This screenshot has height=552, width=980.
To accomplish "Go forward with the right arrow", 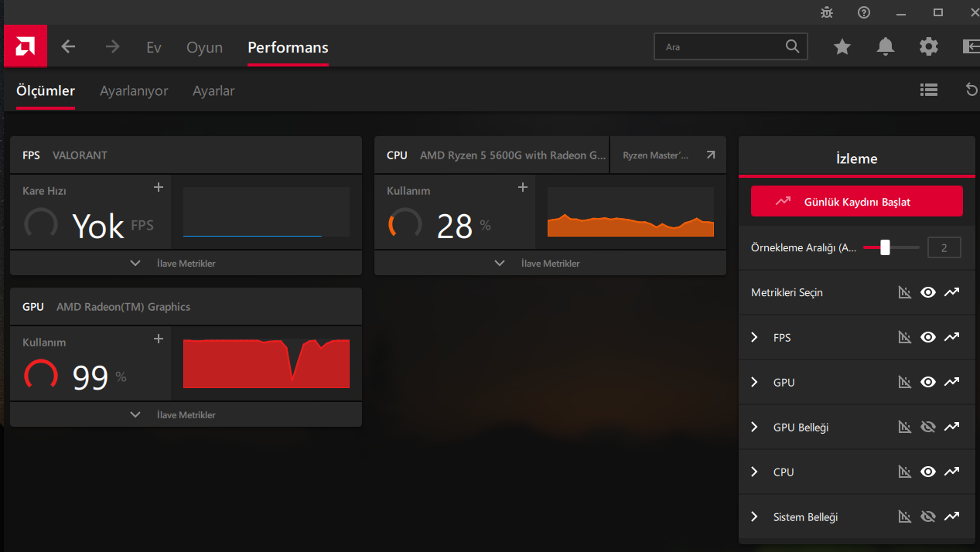I will (113, 46).
